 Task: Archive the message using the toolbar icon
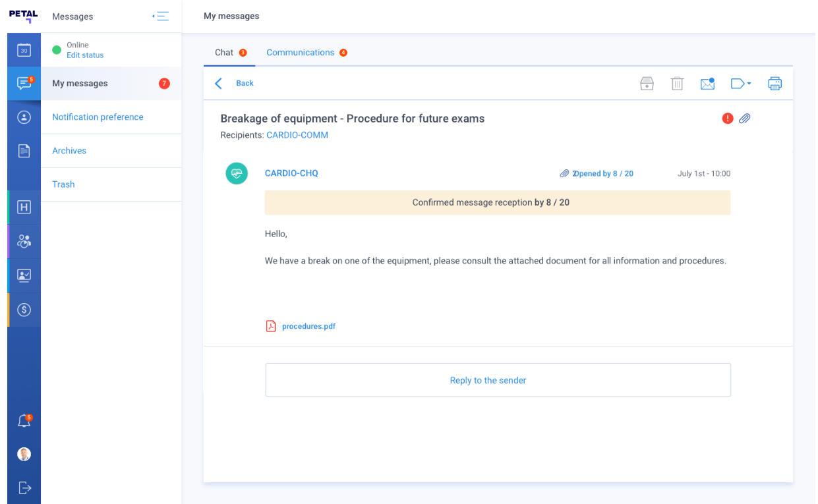tap(647, 83)
